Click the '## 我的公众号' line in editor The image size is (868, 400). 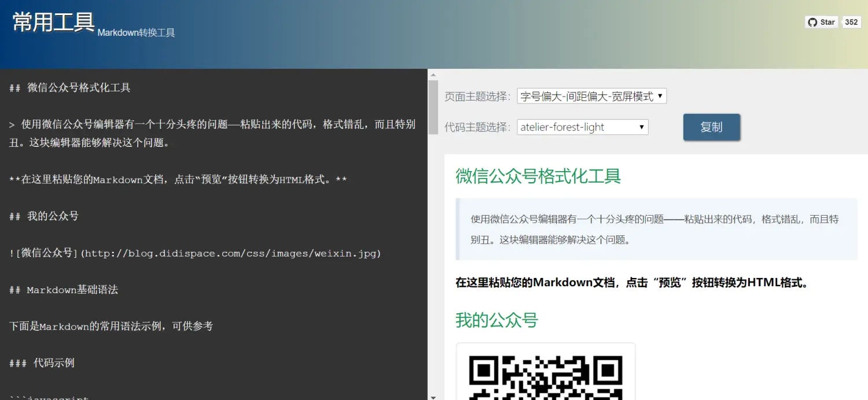click(x=44, y=216)
